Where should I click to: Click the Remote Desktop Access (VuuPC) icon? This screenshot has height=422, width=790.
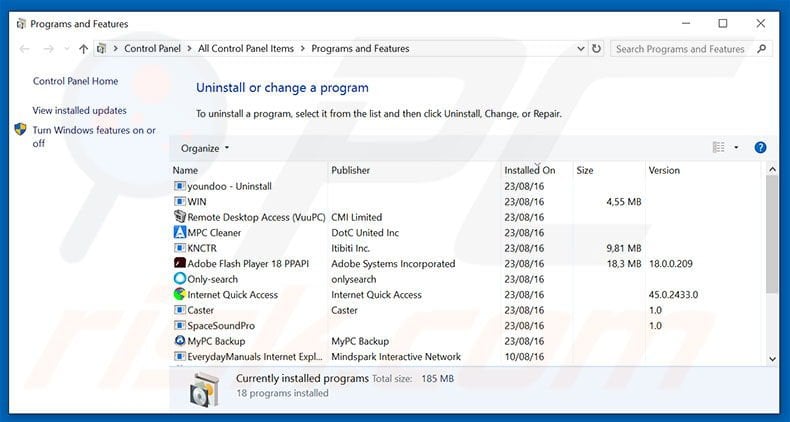coord(179,217)
